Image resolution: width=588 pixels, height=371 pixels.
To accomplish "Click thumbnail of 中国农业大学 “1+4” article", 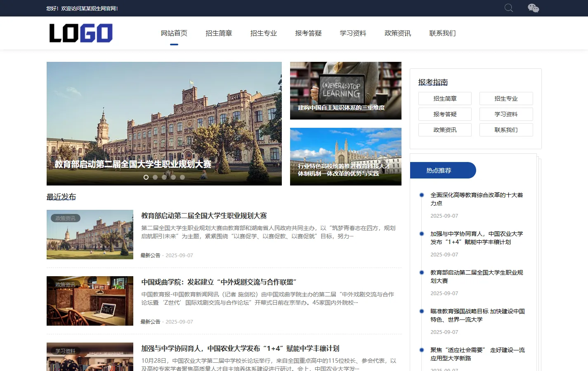I will pyautogui.click(x=90, y=357).
